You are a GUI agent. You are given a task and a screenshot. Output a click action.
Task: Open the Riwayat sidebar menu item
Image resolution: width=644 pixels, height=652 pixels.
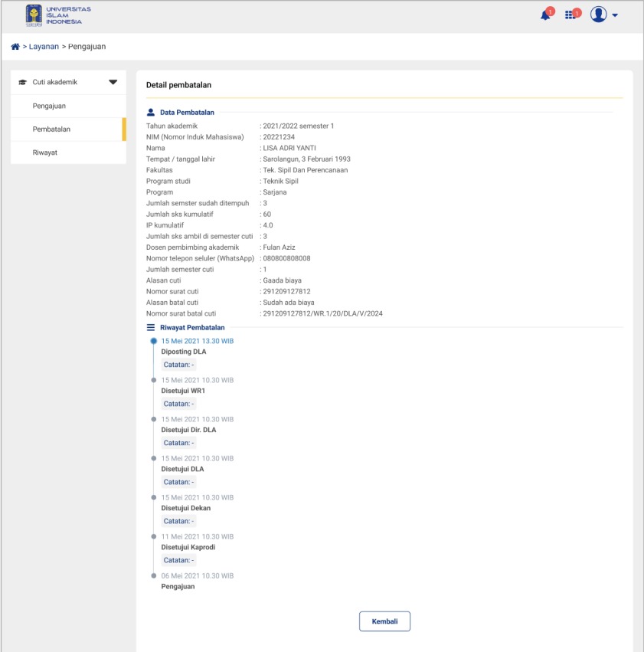(44, 152)
